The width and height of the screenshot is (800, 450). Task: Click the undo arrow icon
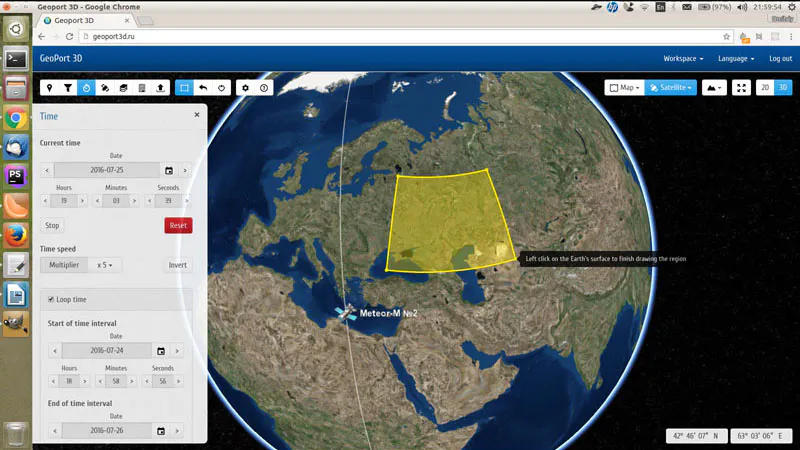click(203, 88)
